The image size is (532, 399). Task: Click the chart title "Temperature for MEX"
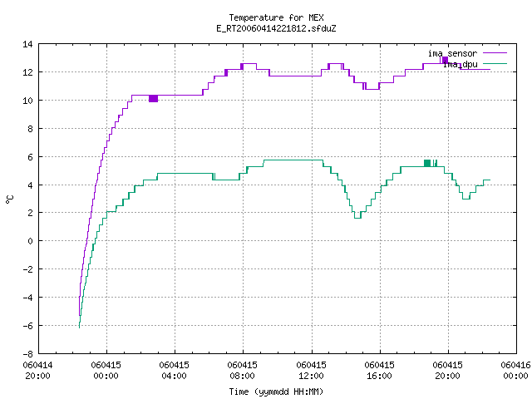click(x=276, y=17)
